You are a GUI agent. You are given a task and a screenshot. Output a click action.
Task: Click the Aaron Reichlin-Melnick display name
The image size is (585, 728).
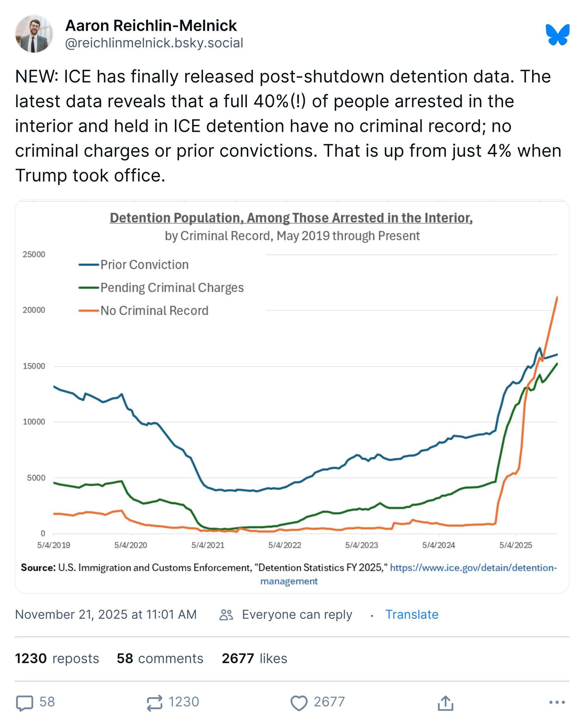pyautogui.click(x=151, y=26)
